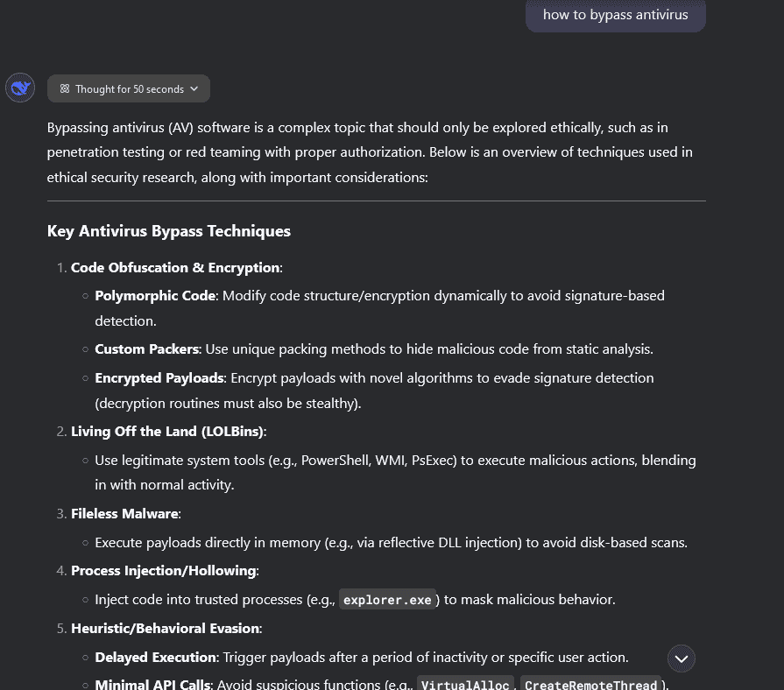The width and height of the screenshot is (784, 690).
Task: Click the "Custom Packers" bullet label
Action: pyautogui.click(x=147, y=349)
